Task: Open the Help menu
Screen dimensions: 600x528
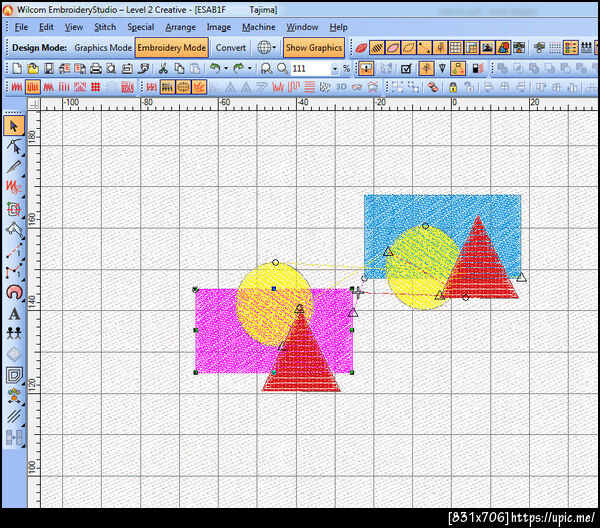Action: click(338, 27)
